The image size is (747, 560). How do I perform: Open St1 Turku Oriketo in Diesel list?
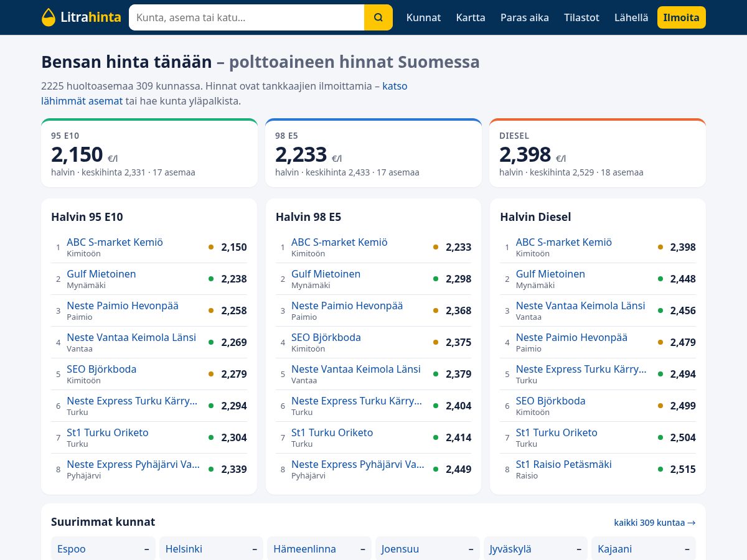click(x=557, y=432)
